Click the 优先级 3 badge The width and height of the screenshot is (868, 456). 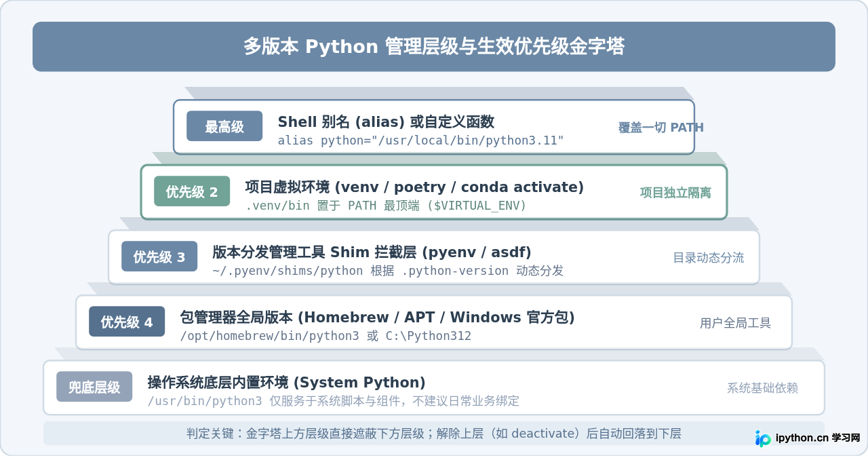pyautogui.click(x=159, y=256)
